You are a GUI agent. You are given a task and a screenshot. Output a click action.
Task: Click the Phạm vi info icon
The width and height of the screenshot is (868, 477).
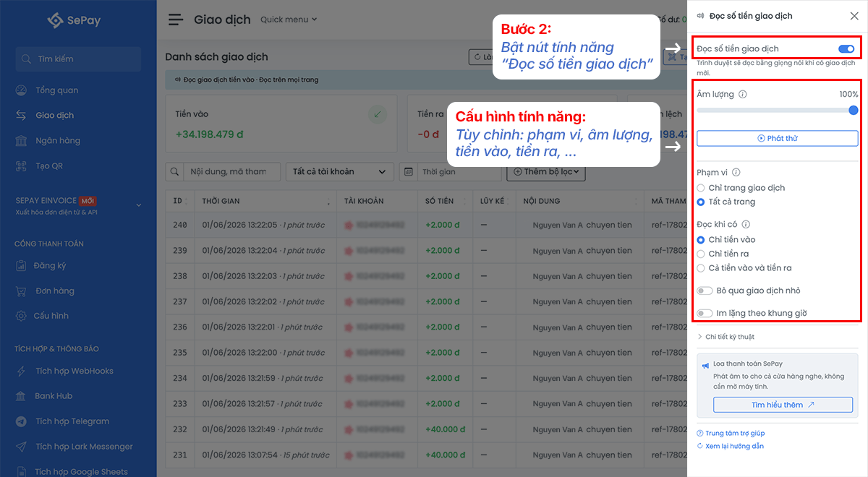pos(736,172)
